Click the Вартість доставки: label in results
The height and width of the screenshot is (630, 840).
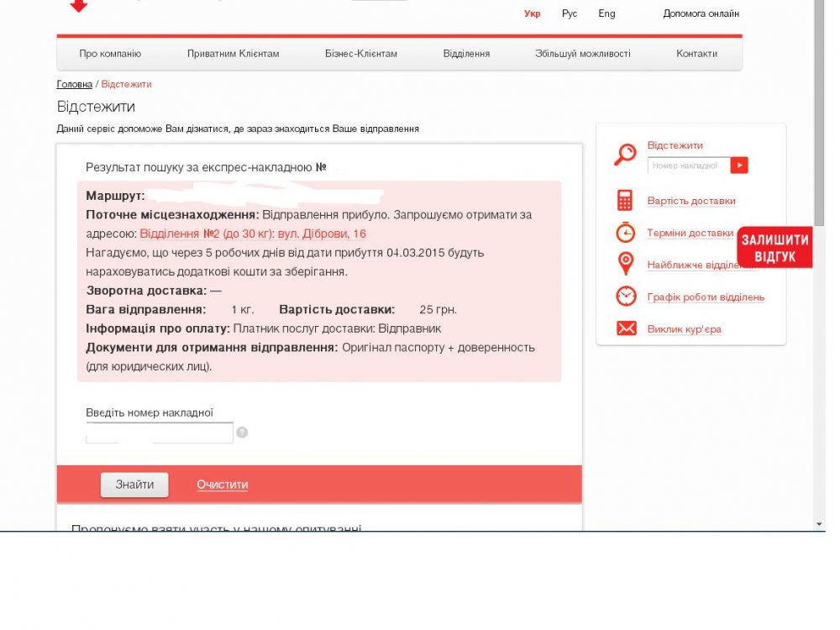337,310
